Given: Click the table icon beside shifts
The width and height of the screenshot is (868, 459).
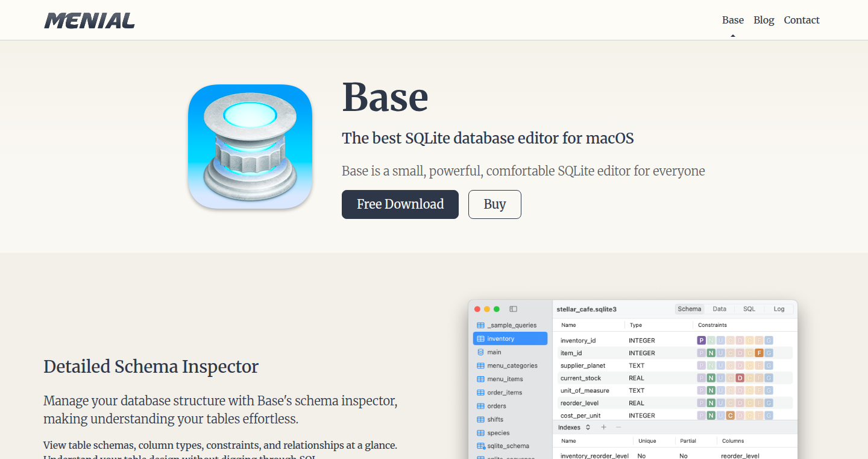Looking at the screenshot, I should (480, 419).
